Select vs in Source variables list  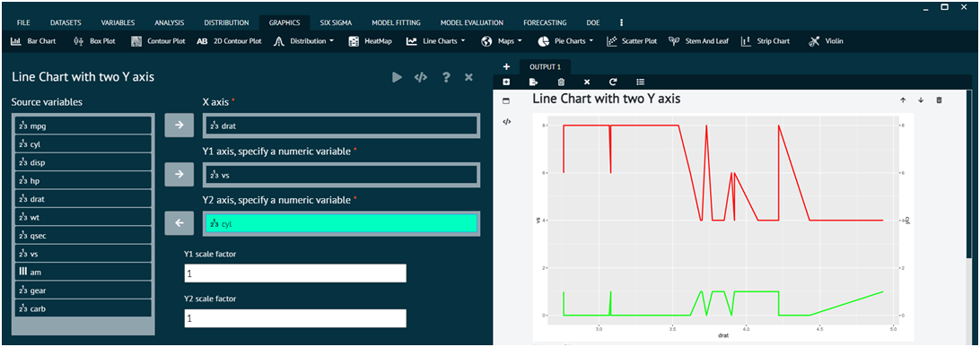(83, 254)
